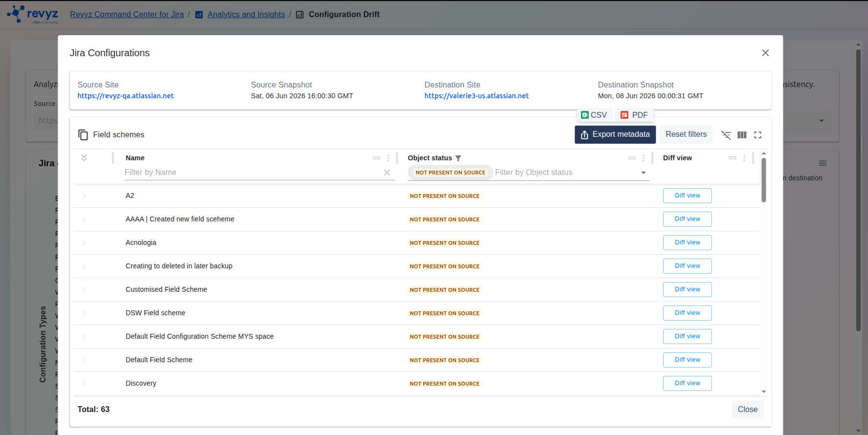
Task: Click the Total: 63 label
Action: click(x=93, y=410)
